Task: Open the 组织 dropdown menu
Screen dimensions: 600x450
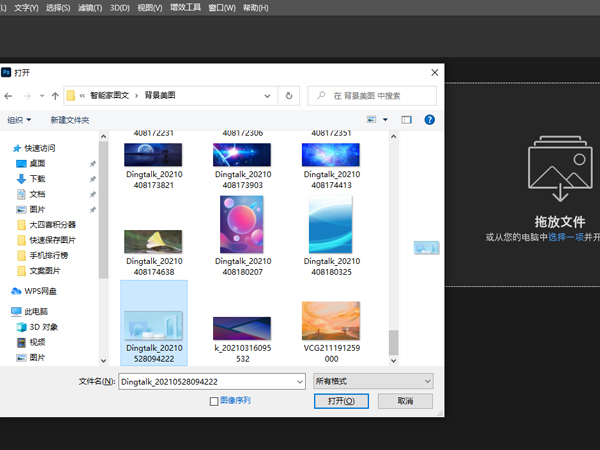Action: [18, 120]
